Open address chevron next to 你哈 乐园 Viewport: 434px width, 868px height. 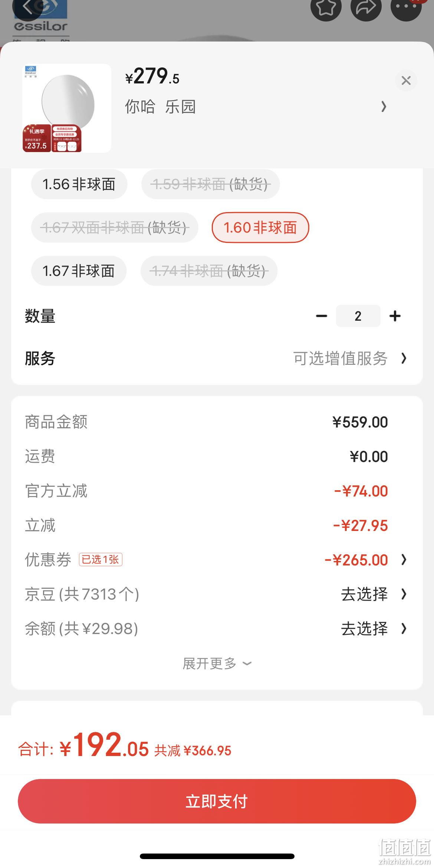pos(384,107)
